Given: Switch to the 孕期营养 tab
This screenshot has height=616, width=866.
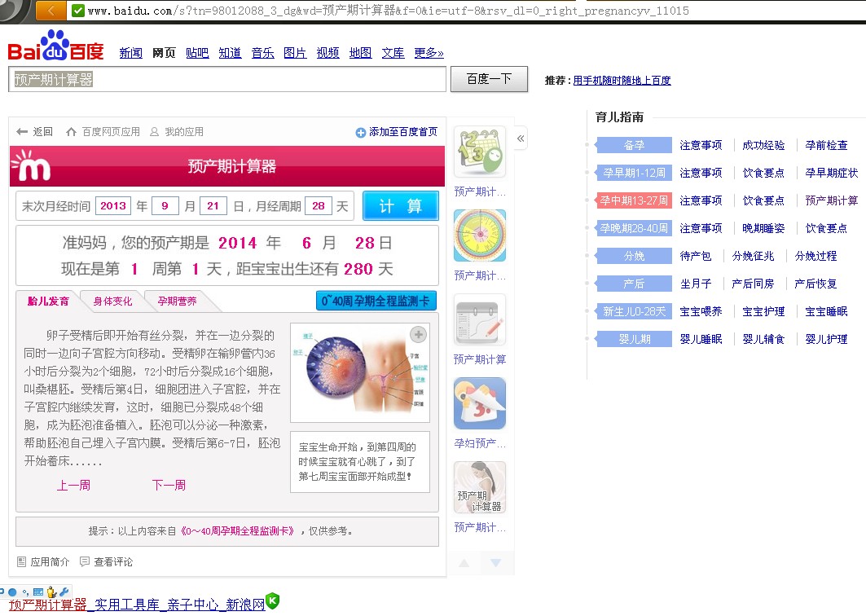Looking at the screenshot, I should [x=178, y=301].
